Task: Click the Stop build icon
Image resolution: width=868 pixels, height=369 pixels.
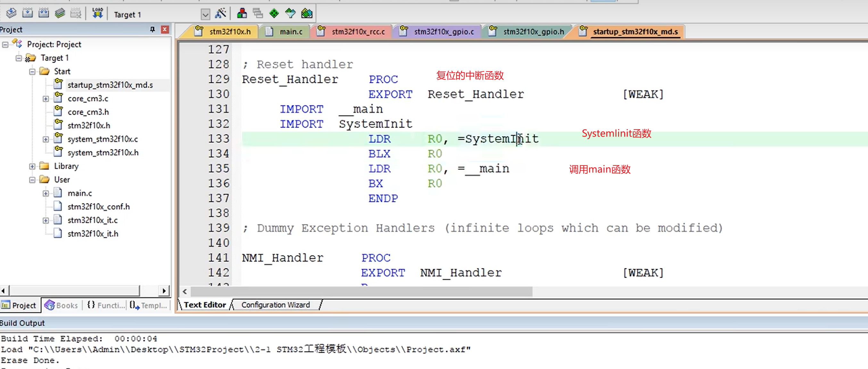Action: point(76,13)
